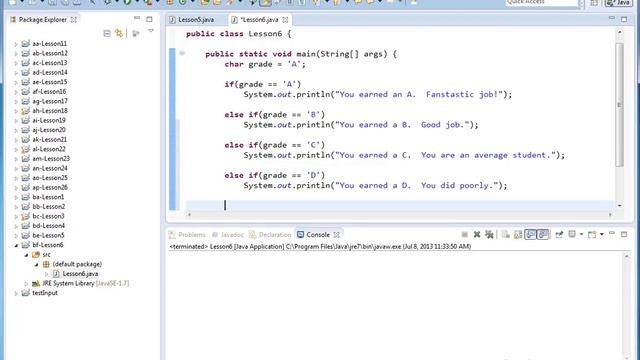Open Package Explorer View Menu triangle
The width and height of the screenshot is (640, 360).
click(151, 31)
